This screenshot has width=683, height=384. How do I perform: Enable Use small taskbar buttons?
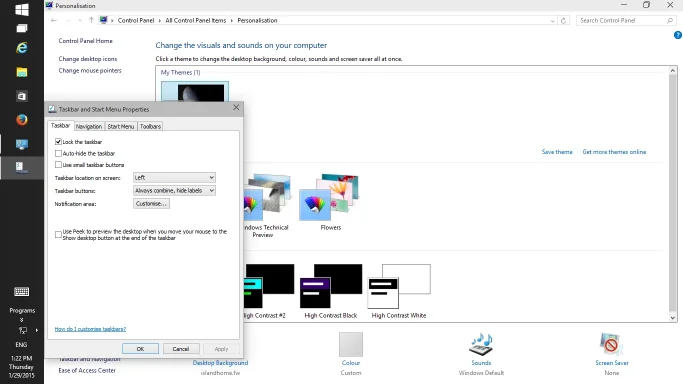[x=58, y=165]
